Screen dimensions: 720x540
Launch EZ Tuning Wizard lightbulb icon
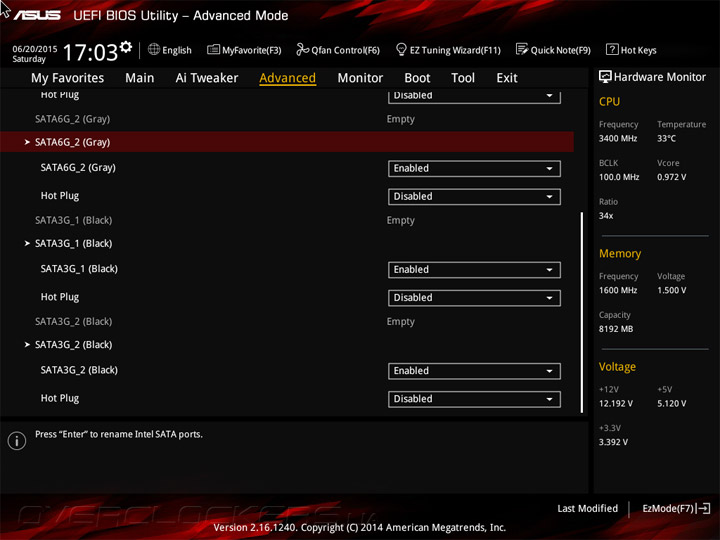[x=401, y=49]
